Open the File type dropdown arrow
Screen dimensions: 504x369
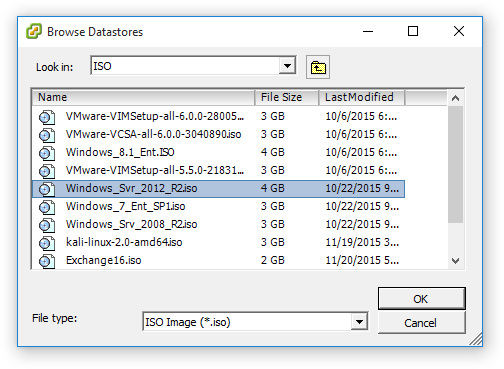[359, 322]
